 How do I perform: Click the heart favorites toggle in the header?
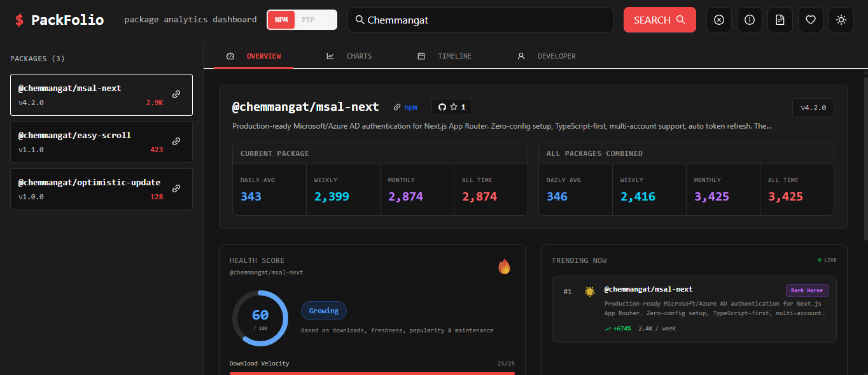tap(810, 20)
